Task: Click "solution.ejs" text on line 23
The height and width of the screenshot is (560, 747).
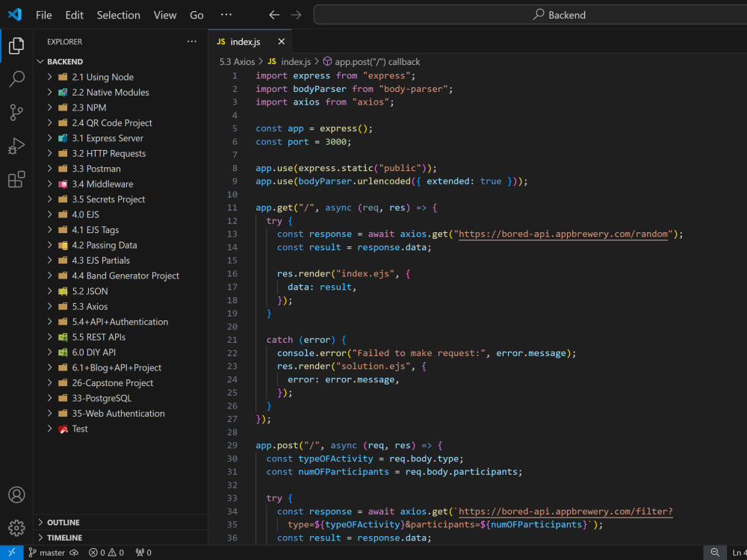Action: point(373,366)
